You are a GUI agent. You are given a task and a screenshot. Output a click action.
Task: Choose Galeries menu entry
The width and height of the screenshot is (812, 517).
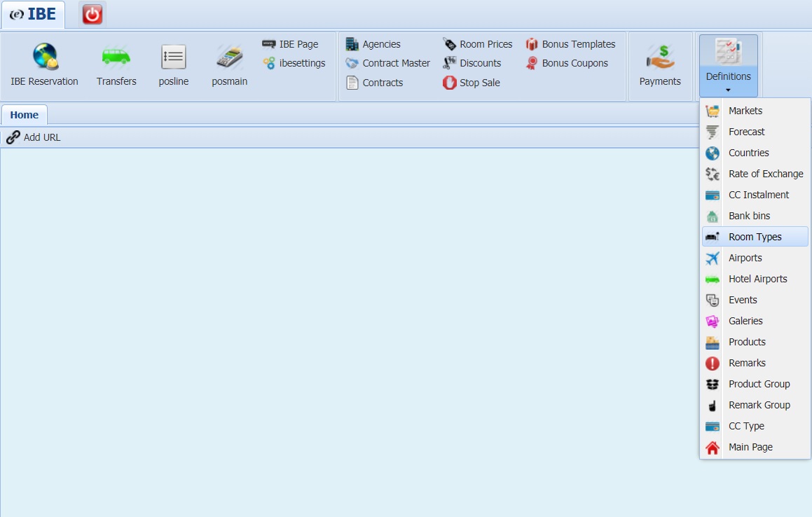pos(755,321)
